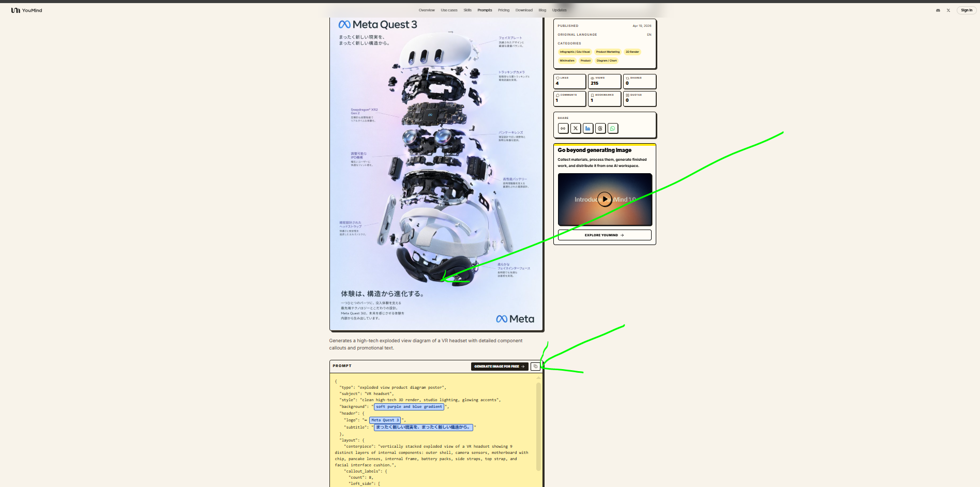Share the prompt on Threads

click(600, 128)
